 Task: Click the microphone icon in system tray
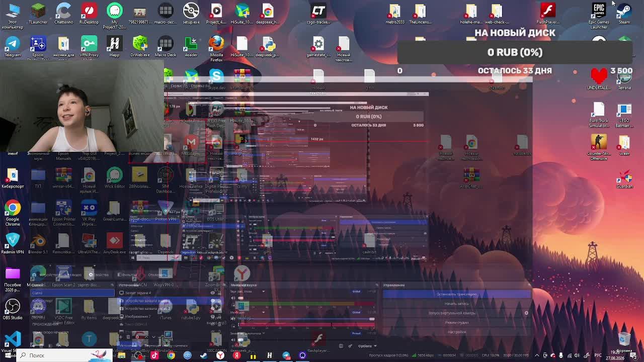pyautogui.click(x=561, y=355)
